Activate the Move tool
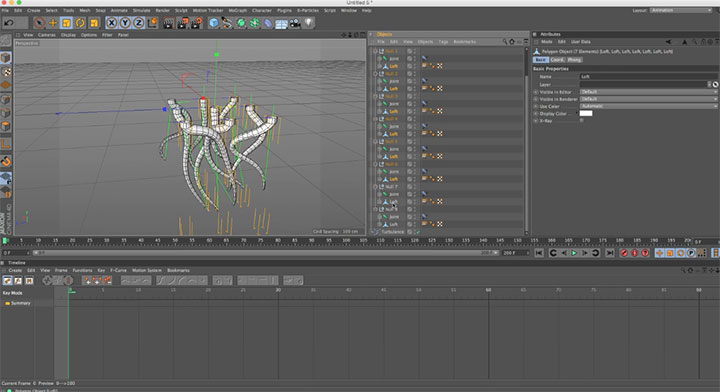This screenshot has height=392, width=720. [x=53, y=22]
